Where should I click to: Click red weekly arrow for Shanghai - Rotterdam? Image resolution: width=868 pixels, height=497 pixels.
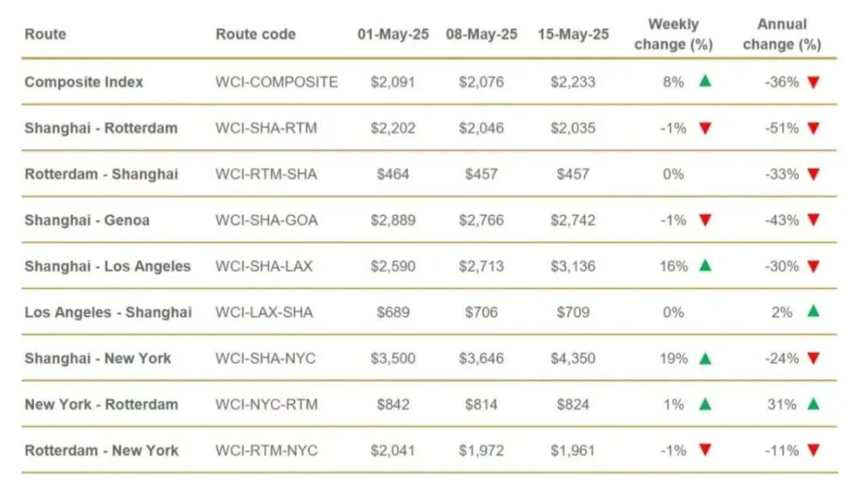point(705,128)
